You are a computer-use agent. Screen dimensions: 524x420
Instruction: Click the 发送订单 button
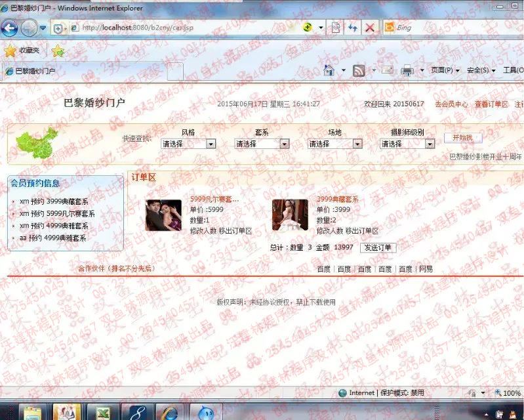point(378,247)
